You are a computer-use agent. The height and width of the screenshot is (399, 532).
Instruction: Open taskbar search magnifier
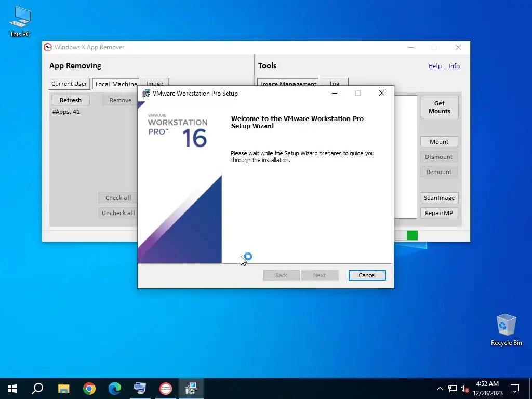[37, 389]
